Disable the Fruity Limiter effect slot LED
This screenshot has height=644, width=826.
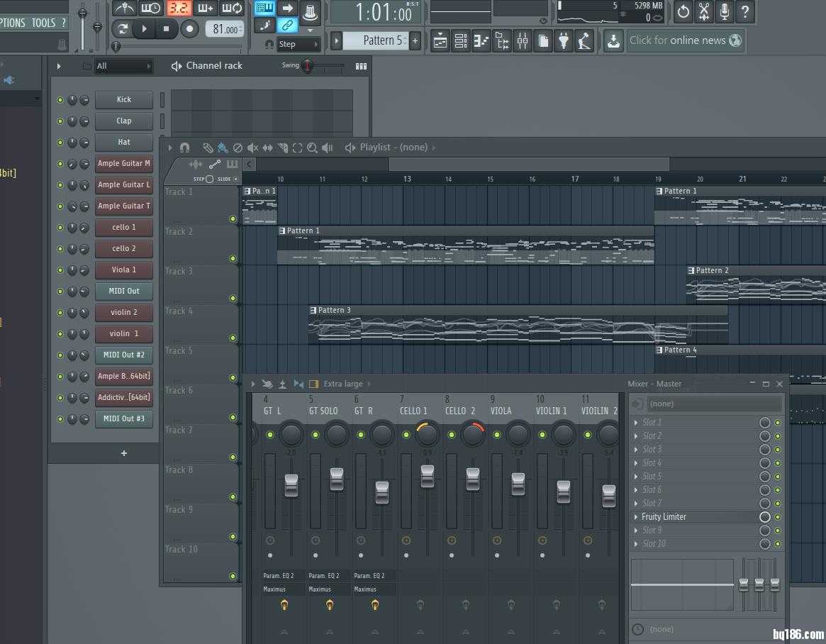pos(778,517)
